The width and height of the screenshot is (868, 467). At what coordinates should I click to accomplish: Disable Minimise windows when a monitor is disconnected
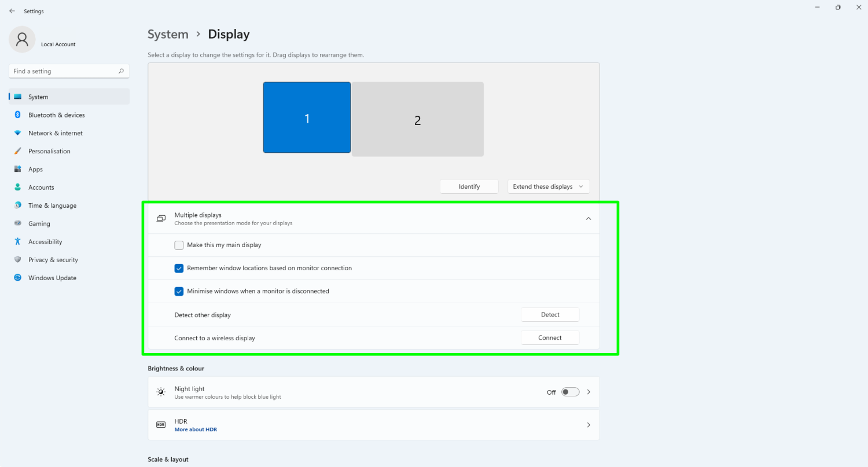[179, 291]
